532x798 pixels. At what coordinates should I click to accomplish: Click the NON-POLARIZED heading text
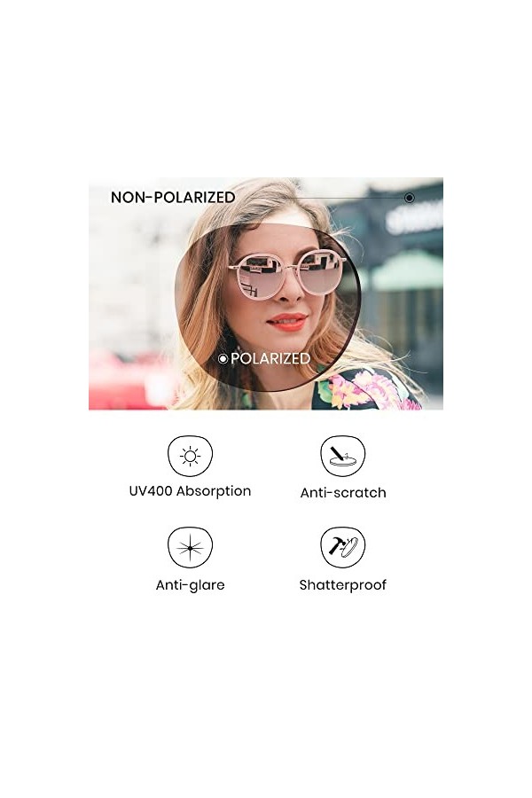tap(173, 198)
